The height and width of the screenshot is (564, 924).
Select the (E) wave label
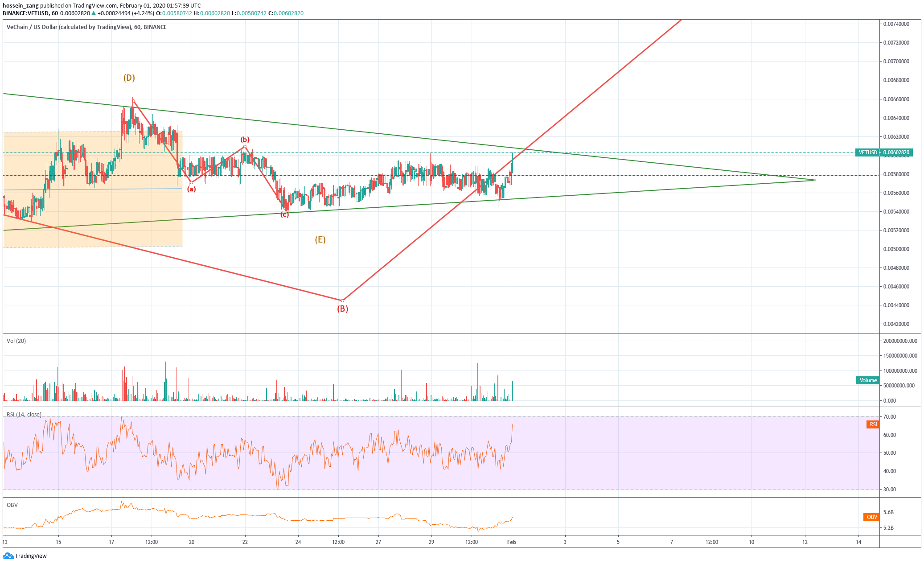click(x=320, y=239)
